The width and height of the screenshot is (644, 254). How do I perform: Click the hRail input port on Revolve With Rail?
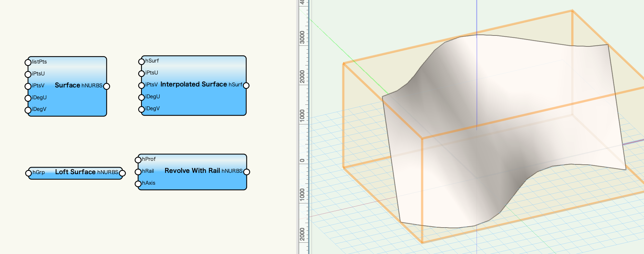coord(138,171)
